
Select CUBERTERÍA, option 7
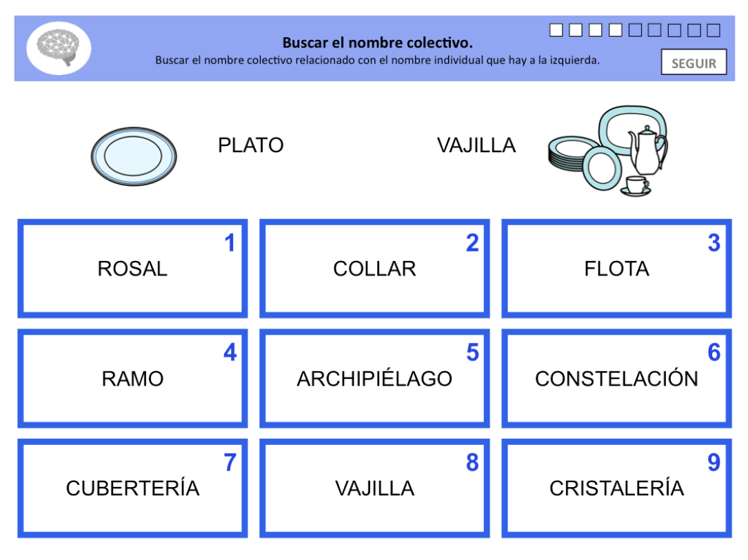pos(132,488)
